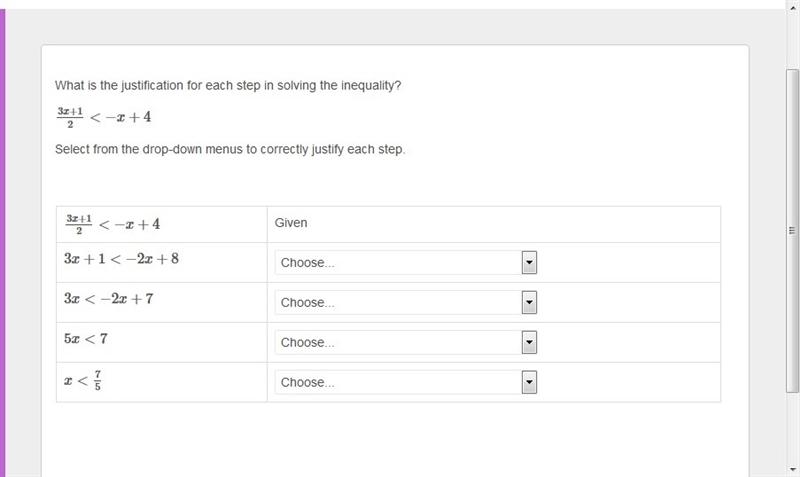
Task: Click the inequality expression below the question
Action: 104,117
